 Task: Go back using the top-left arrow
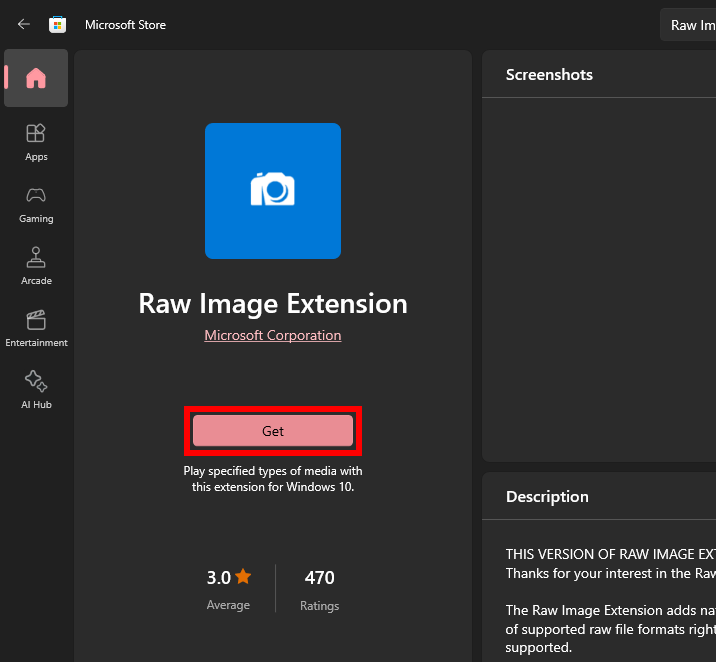tap(24, 24)
